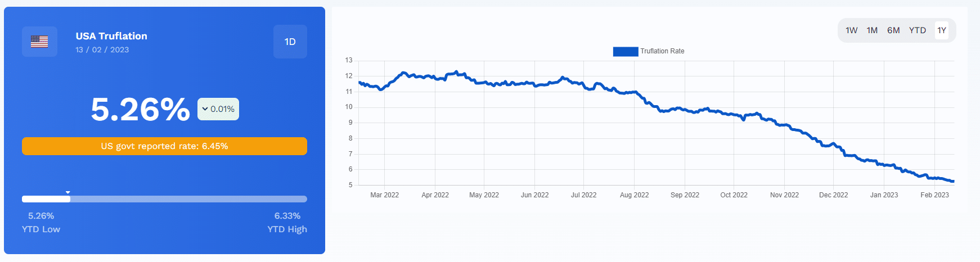980x262 pixels.
Task: Click the USA Truflation title
Action: (111, 36)
